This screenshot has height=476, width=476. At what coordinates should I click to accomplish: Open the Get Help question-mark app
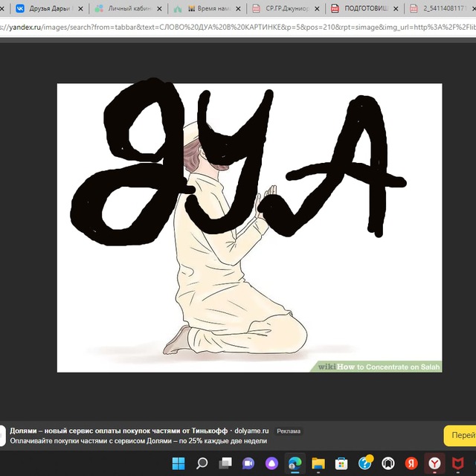365,463
